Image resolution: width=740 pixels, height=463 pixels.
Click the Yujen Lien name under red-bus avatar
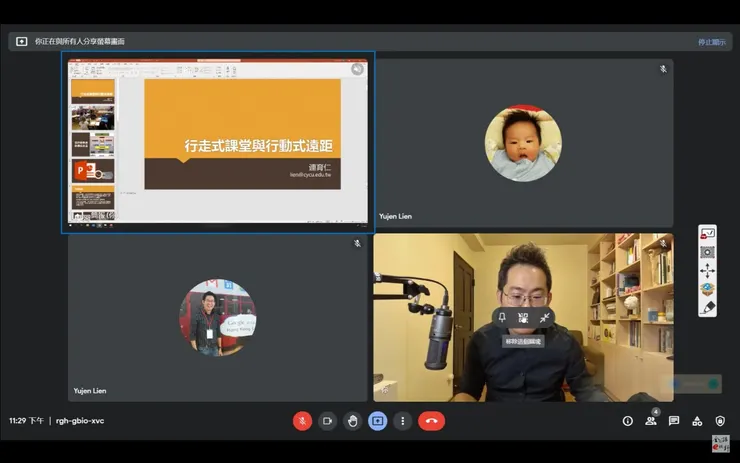point(90,391)
